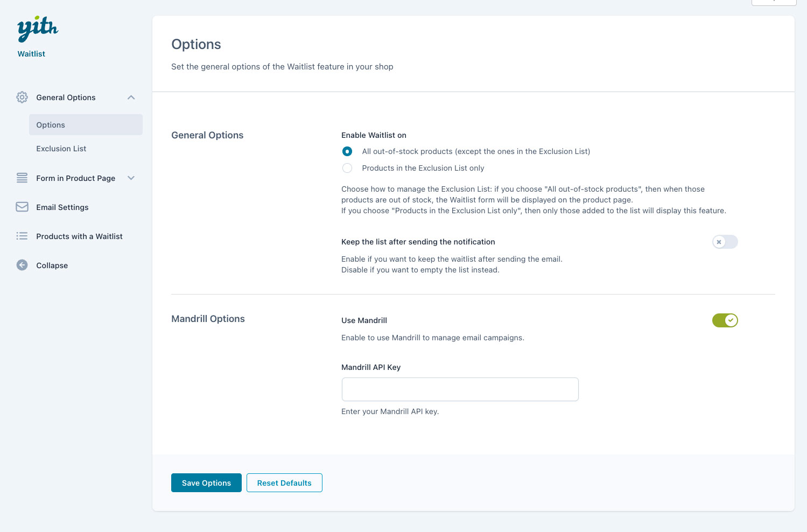Click the Products with a Waitlist list icon
Screen dimensions: 807x532
[x=22, y=236]
